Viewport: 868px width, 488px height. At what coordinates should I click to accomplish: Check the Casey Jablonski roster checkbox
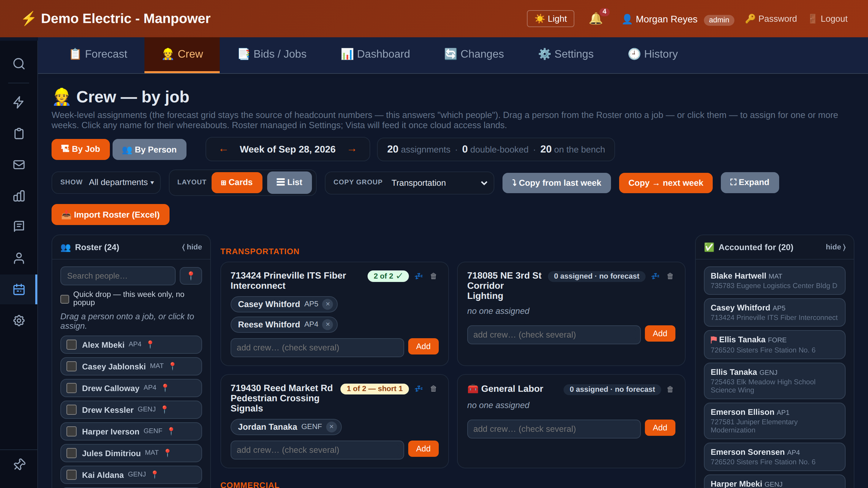(72, 366)
